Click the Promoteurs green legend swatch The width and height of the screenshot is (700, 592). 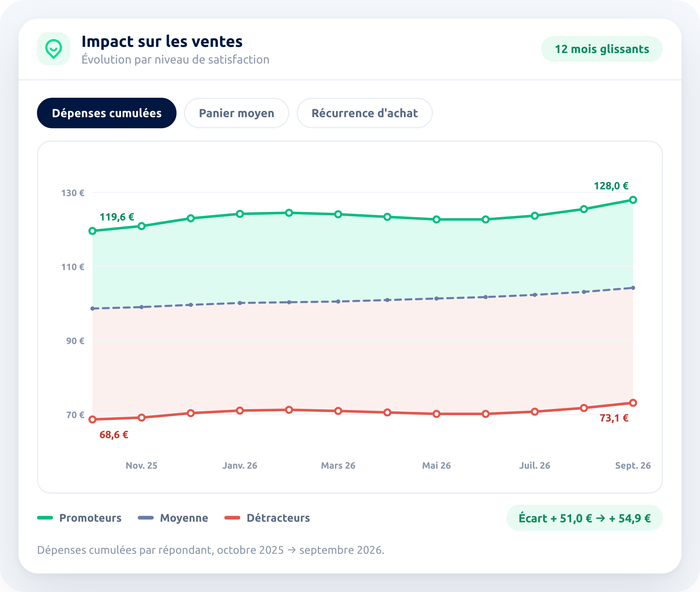45,518
